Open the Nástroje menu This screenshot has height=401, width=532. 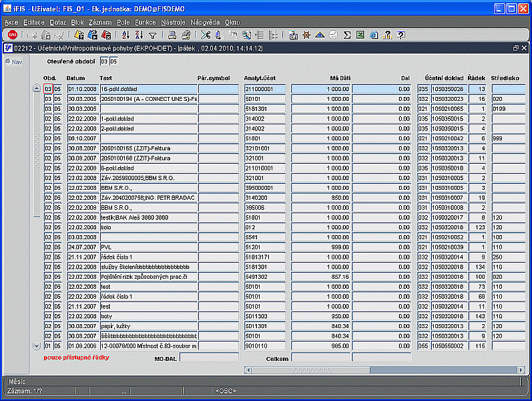coord(172,22)
